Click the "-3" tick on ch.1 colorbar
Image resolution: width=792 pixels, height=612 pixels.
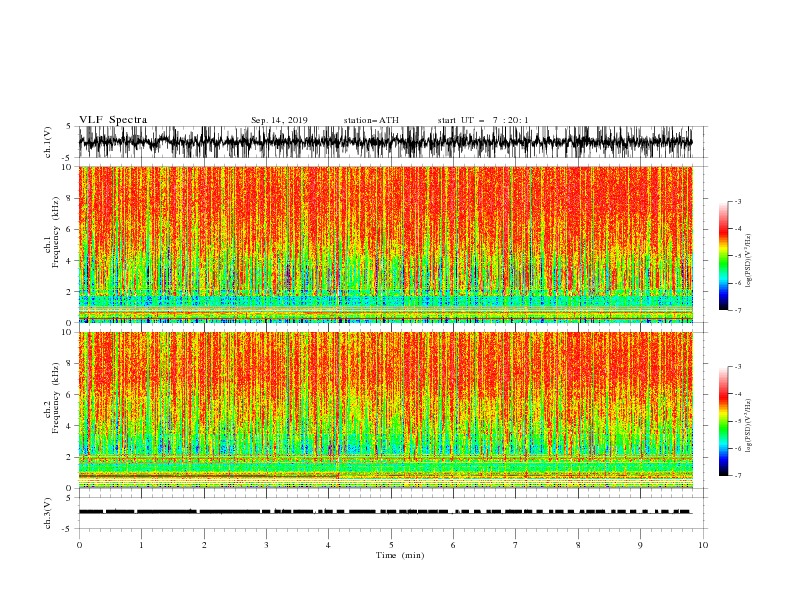point(737,202)
